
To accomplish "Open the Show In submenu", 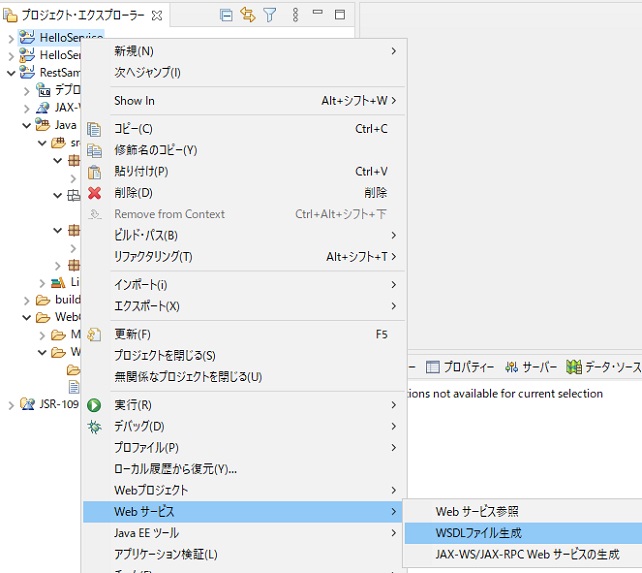I will [246, 101].
